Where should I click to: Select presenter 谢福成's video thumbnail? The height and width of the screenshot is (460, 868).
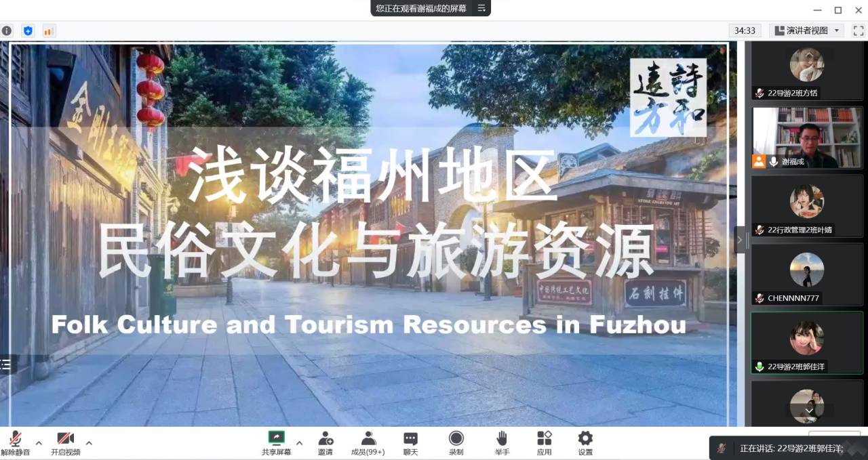point(806,138)
